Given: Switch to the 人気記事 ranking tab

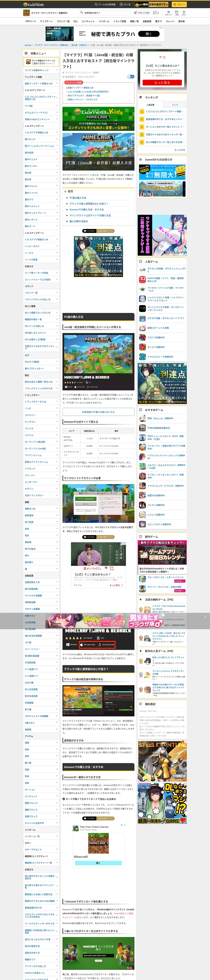Looking at the screenshot, I should tap(150, 105).
